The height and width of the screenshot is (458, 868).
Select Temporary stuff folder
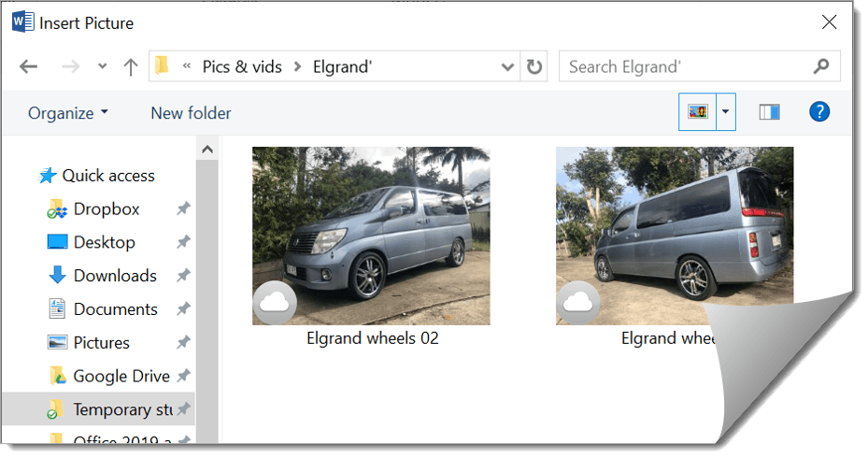(x=123, y=409)
